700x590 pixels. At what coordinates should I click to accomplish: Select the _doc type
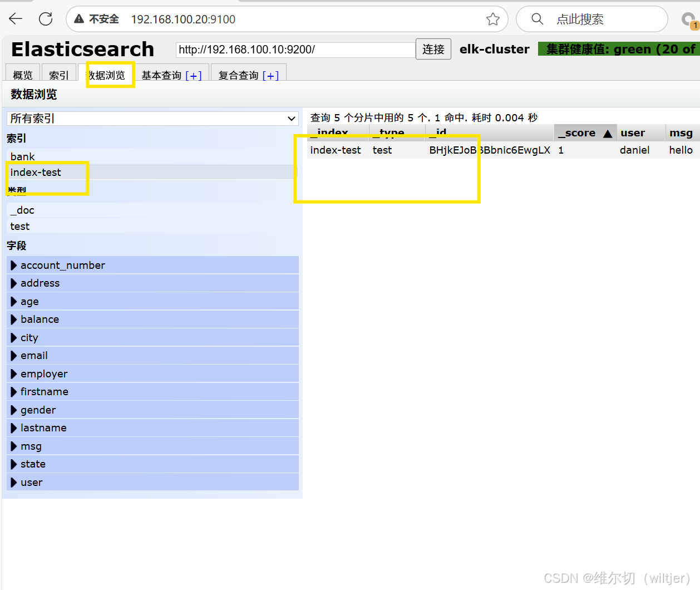152,210
